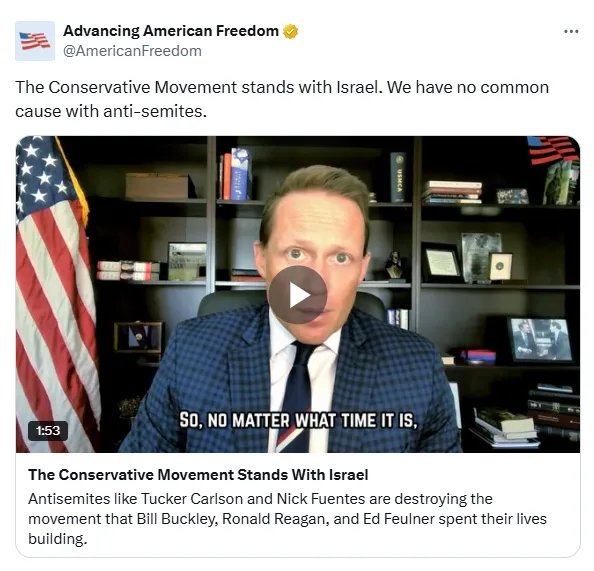Open the card title 'The Conservative Movement Stands With Israel'
The width and height of the screenshot is (594, 571).
(198, 475)
